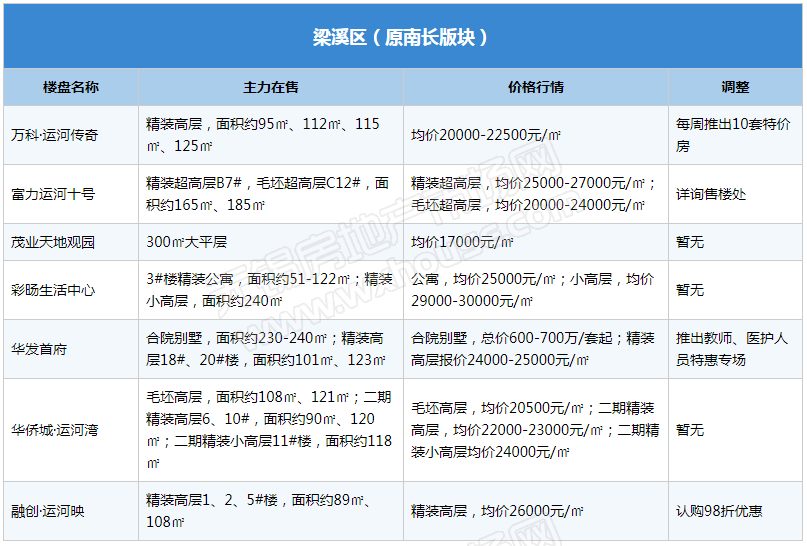Click the 调整 column header
This screenshot has height=546, width=807.
(735, 87)
